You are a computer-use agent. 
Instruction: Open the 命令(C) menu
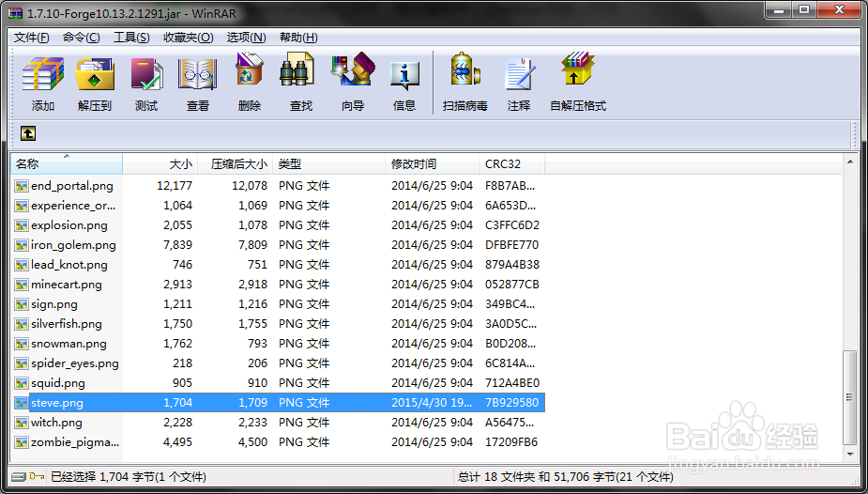tap(82, 38)
